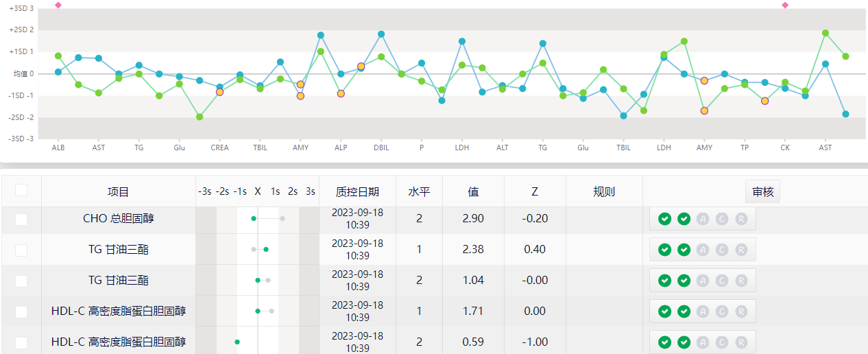Click the Z value 0.40 cell
The height and width of the screenshot is (354, 868).
coord(535,250)
